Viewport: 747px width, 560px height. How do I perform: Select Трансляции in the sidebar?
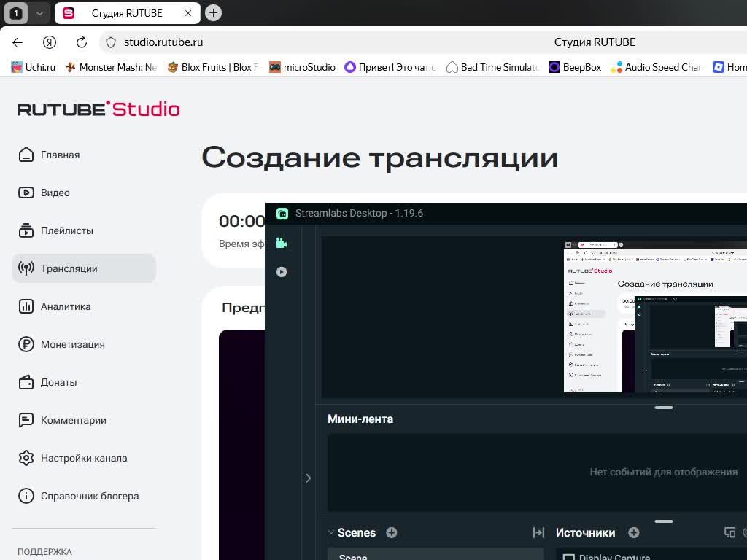(84, 268)
